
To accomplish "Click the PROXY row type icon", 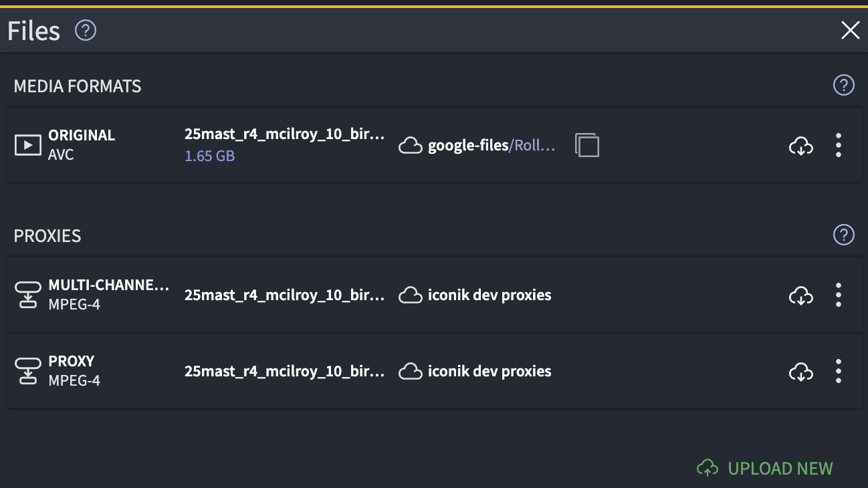I will click(x=28, y=371).
